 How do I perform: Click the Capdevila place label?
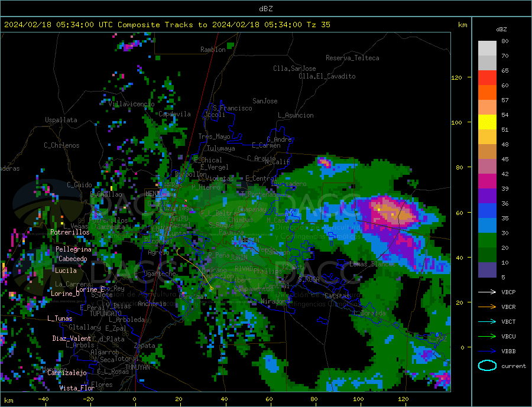click(174, 114)
